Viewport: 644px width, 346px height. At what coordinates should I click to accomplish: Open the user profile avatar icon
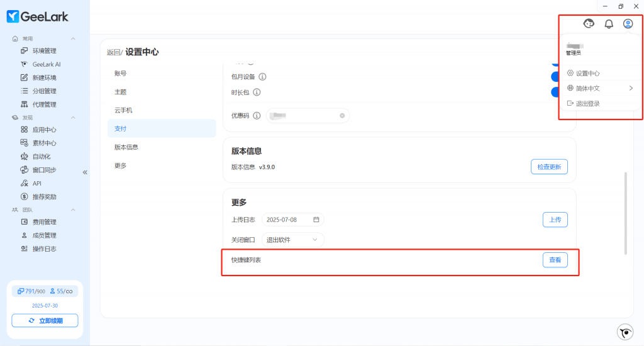point(628,24)
